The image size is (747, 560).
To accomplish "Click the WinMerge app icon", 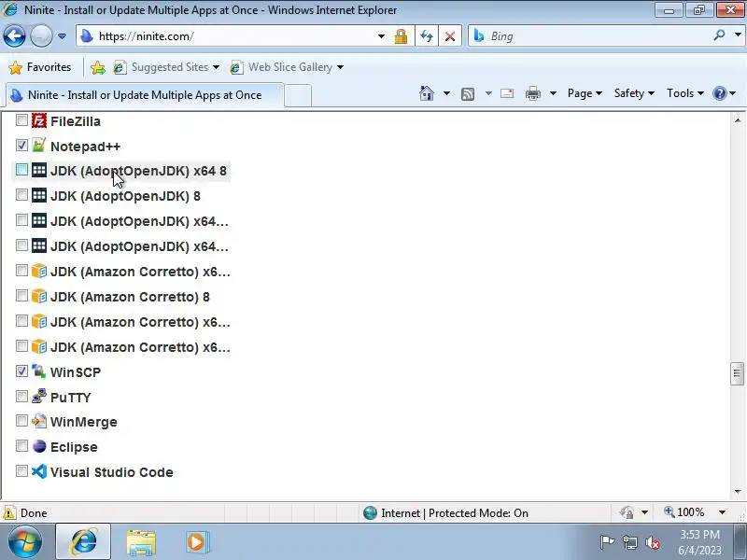I will tap(39, 421).
